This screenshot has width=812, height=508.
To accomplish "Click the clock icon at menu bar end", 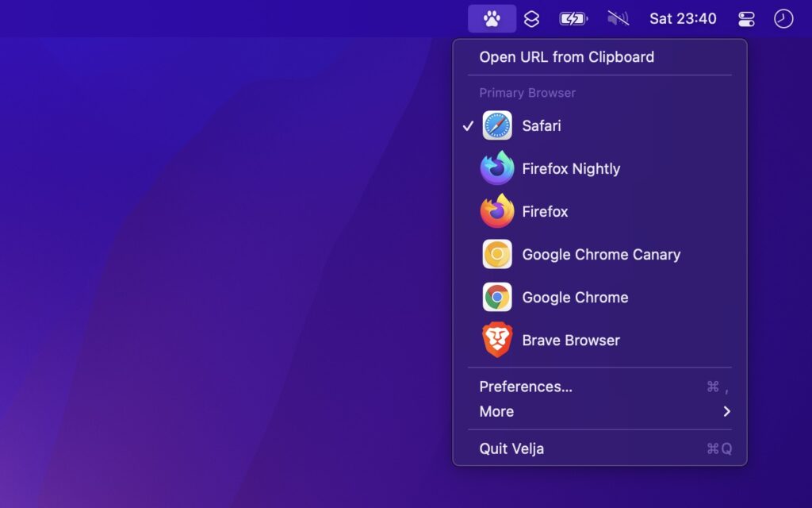I will pyautogui.click(x=783, y=19).
